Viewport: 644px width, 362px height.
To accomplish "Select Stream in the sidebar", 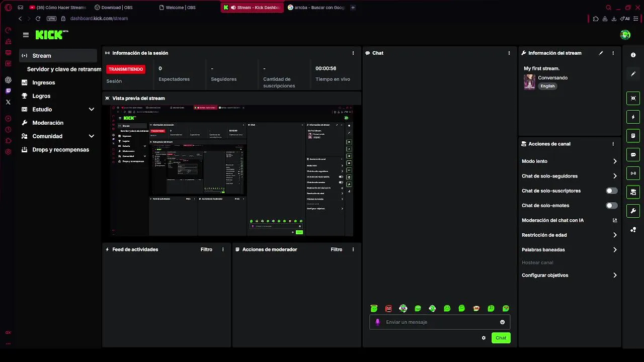I will (x=58, y=56).
